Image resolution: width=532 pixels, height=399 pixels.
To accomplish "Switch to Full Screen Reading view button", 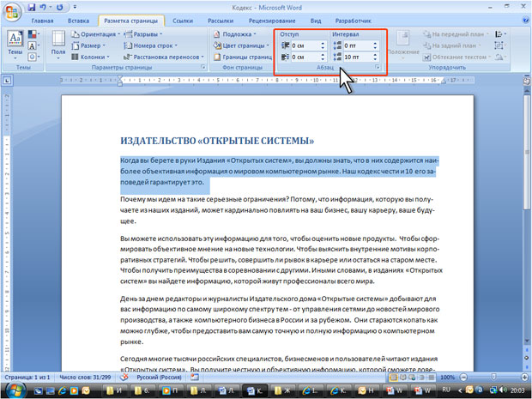I will [402, 378].
